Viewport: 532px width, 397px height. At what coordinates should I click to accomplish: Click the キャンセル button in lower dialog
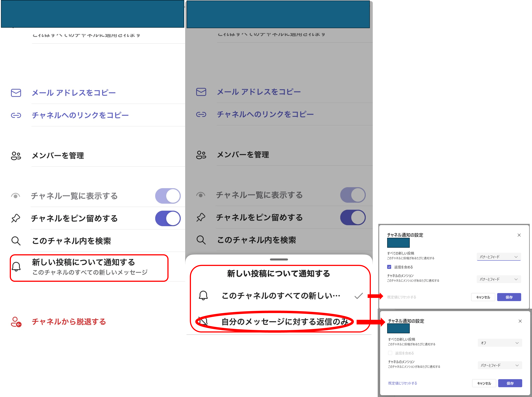pyautogui.click(x=484, y=383)
